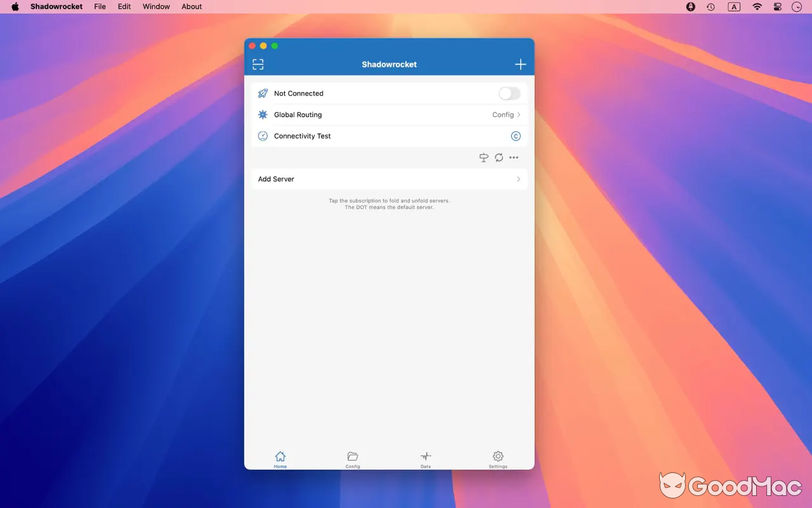Click the signpost icon above the server list
This screenshot has height=508, width=812.
[x=483, y=157]
